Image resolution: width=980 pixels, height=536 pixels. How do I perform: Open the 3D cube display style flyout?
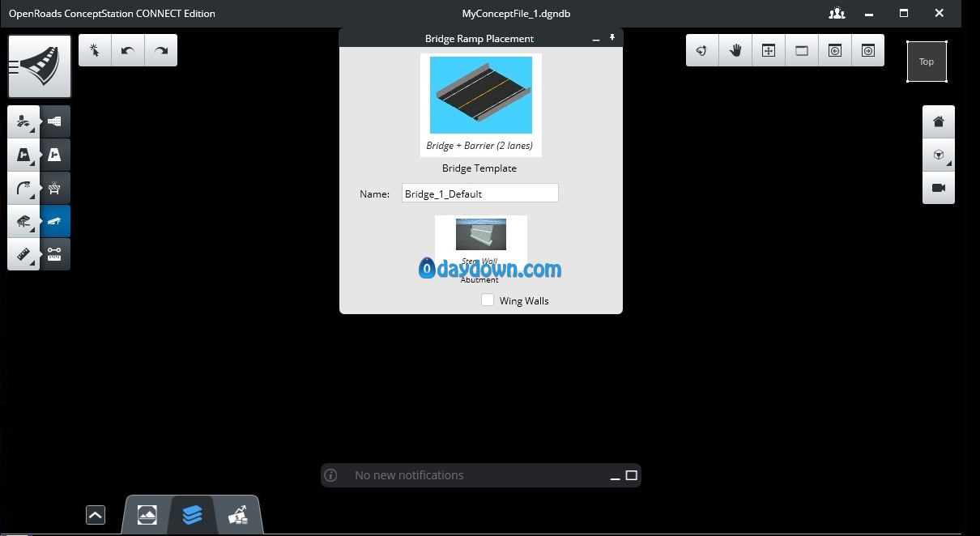click(x=939, y=155)
